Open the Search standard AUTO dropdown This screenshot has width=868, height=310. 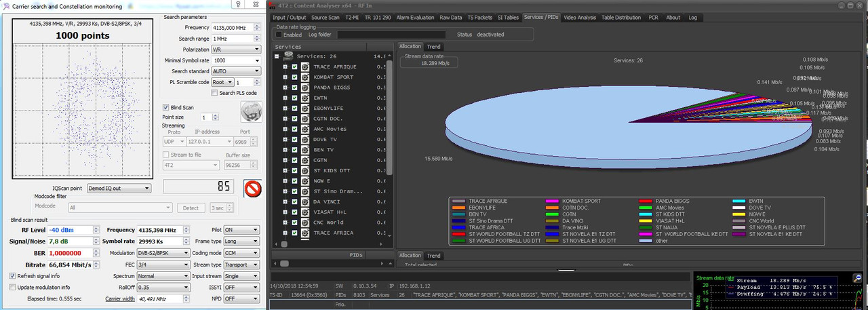coord(236,71)
